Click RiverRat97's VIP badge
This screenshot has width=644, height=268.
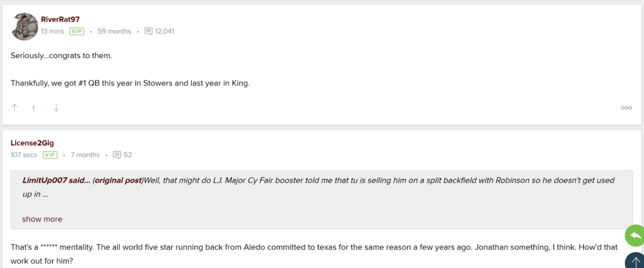pos(77,31)
